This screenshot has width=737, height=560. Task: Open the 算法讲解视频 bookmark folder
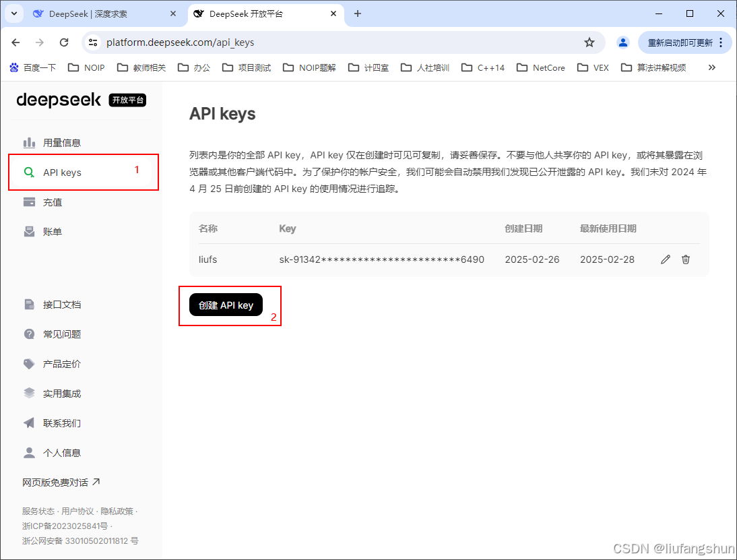click(x=653, y=67)
